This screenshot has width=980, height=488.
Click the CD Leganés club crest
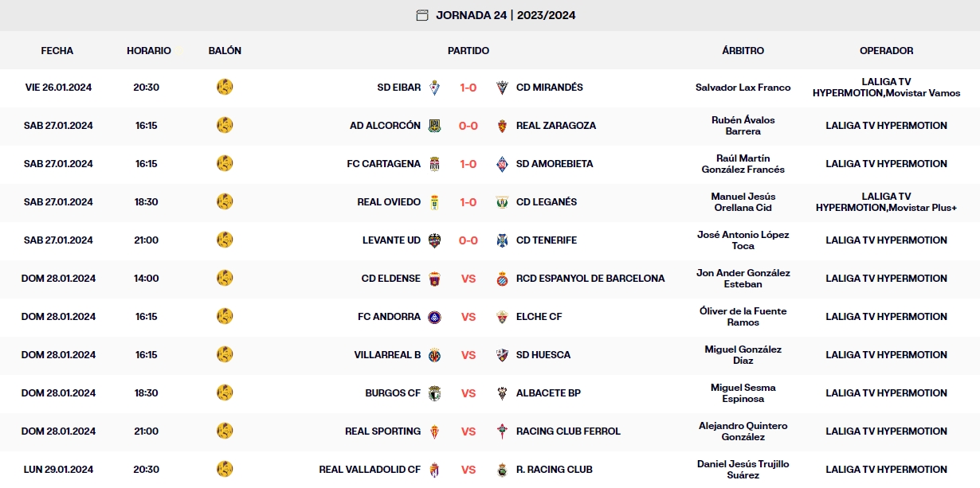[x=502, y=202]
